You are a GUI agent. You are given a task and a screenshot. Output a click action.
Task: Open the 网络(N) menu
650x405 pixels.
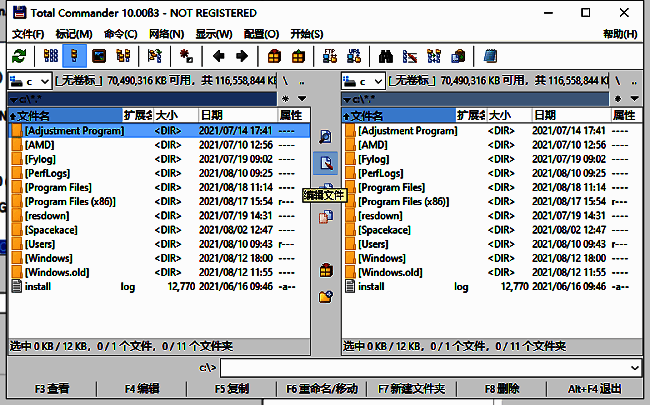coord(165,34)
